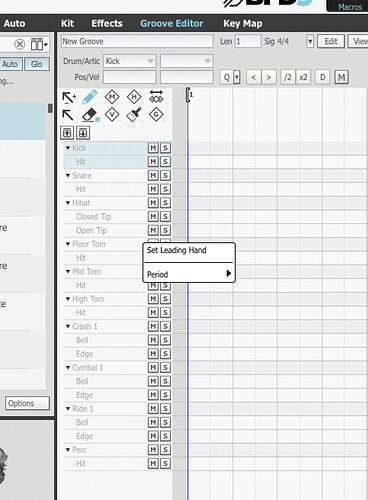Screen dimensions: 368x500
Task: Collapse the Kick lane triangle
Action: [68, 148]
